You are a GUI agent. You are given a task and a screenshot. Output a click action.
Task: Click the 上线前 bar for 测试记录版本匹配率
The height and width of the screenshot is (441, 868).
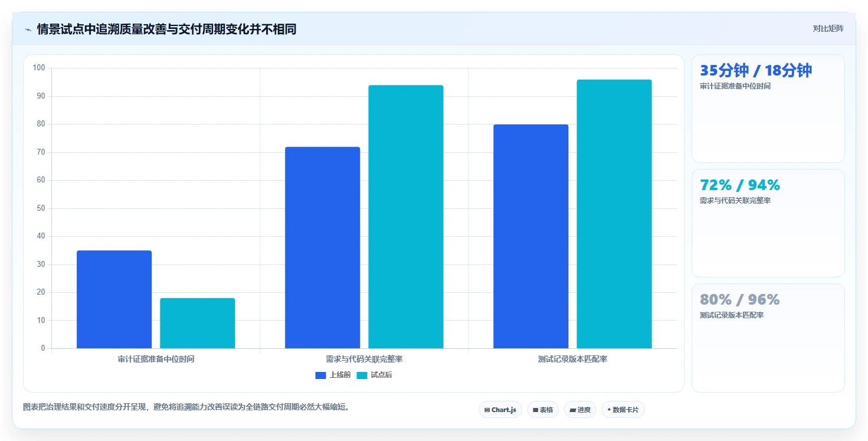click(530, 236)
